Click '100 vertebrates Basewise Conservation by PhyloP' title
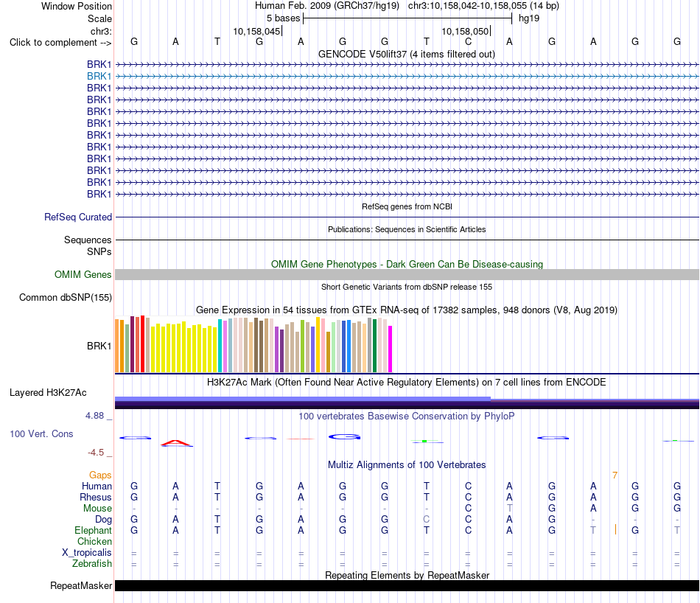Image resolution: width=700 pixels, height=603 pixels. [407, 416]
